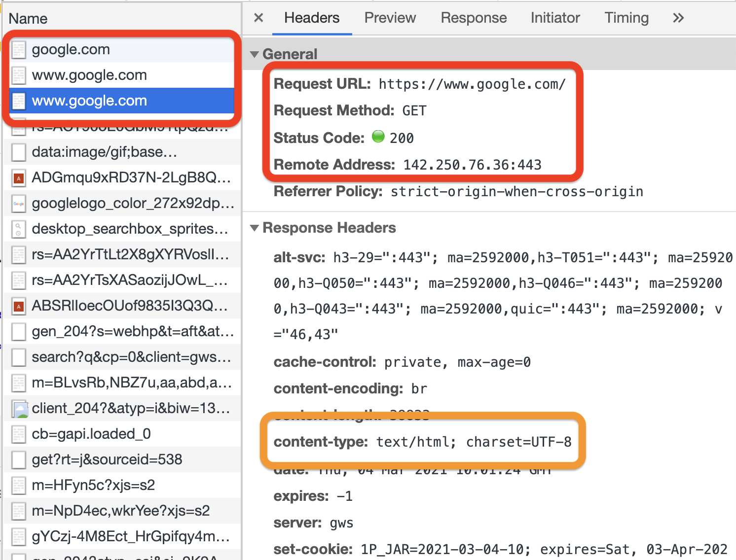Click the highlighted www.google.com request
This screenshot has width=736, height=560.
(x=122, y=101)
